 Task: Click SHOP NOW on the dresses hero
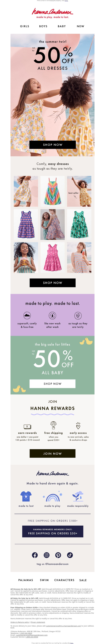point(53,145)
